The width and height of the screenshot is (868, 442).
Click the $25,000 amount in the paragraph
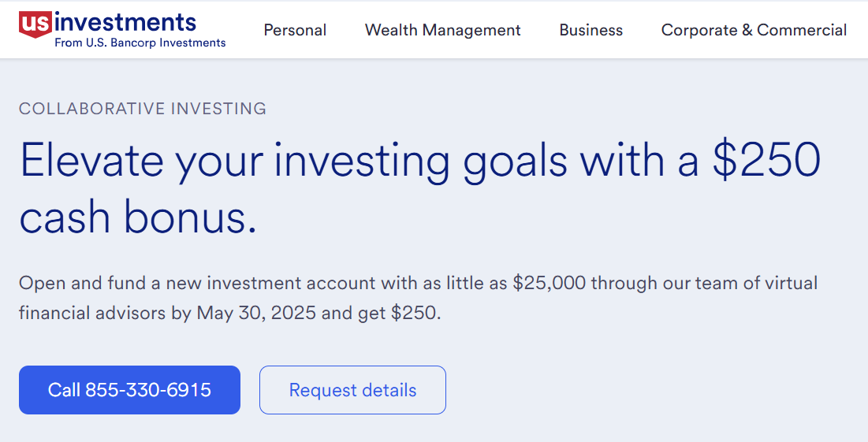(x=549, y=283)
